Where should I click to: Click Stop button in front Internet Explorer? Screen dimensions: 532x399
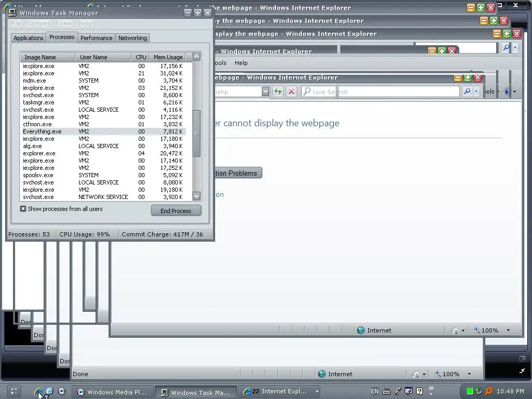click(x=291, y=91)
